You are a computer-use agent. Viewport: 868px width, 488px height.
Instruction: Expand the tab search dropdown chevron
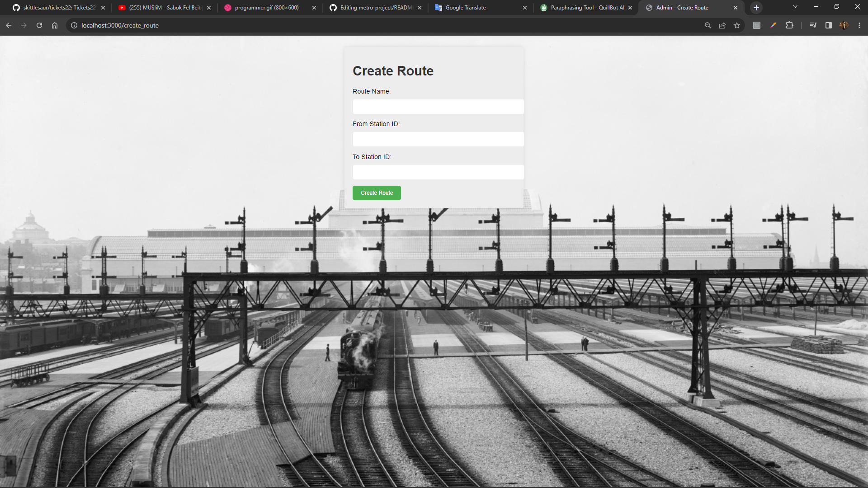[795, 6]
